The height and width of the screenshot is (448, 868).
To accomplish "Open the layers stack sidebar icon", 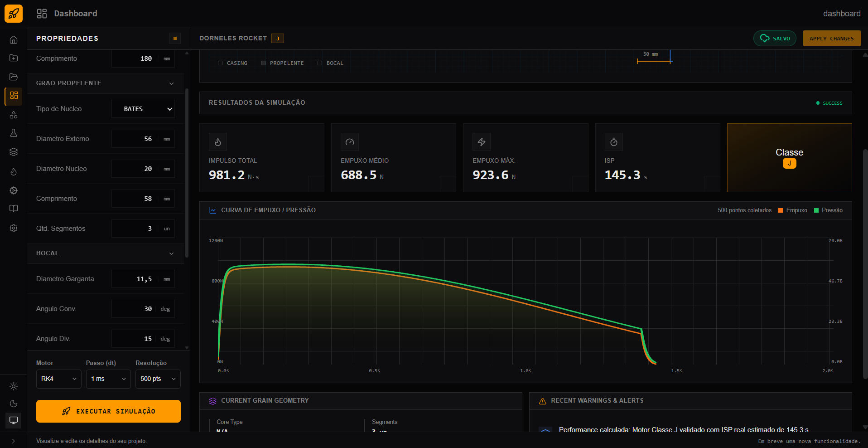I will (14, 152).
